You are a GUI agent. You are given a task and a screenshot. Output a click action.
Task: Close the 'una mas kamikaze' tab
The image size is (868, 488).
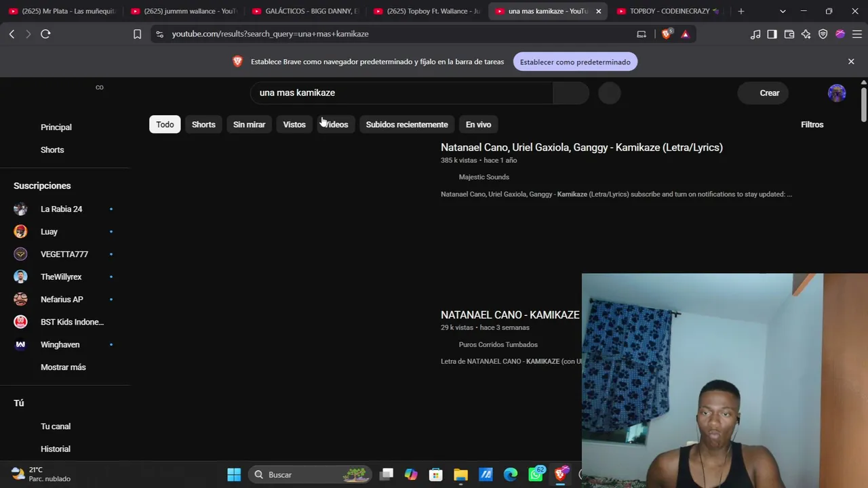(x=598, y=11)
